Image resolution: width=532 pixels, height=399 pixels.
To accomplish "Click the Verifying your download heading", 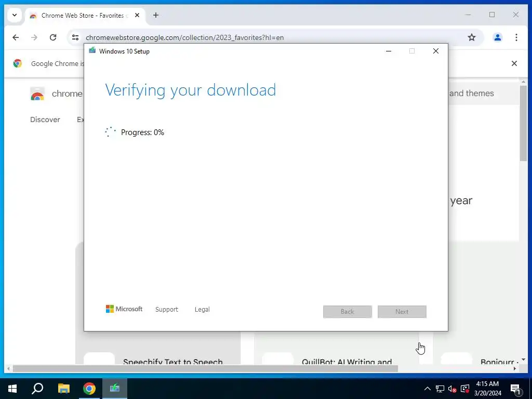I will coord(190,90).
